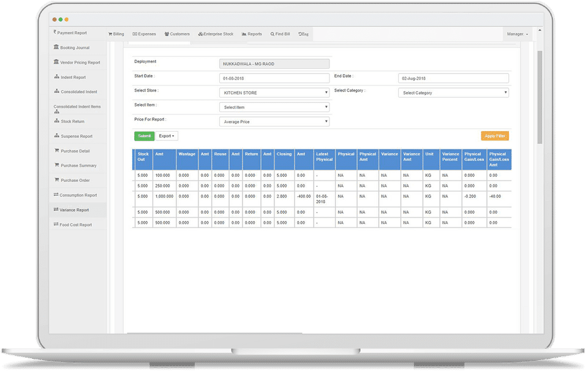Click the refresh icon next to Eng

coord(300,34)
